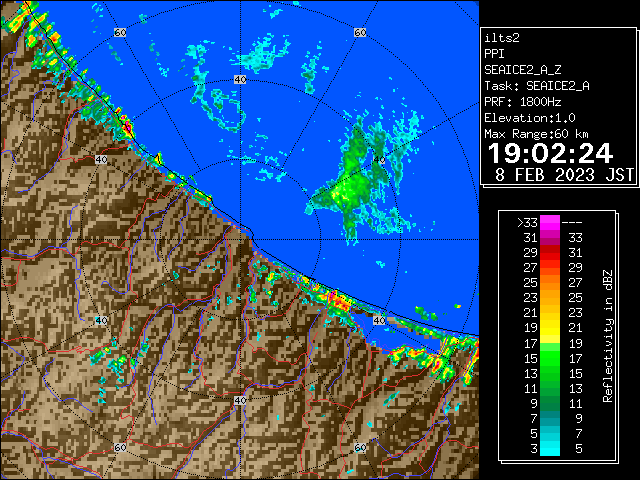Click the 60 km ring label at northwest over sea
This screenshot has width=640, height=480.
(120, 32)
